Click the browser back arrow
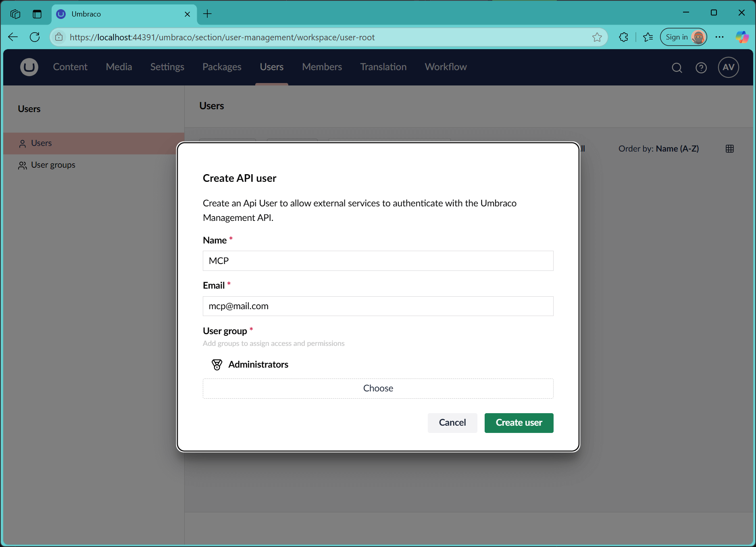The width and height of the screenshot is (756, 547). point(13,37)
